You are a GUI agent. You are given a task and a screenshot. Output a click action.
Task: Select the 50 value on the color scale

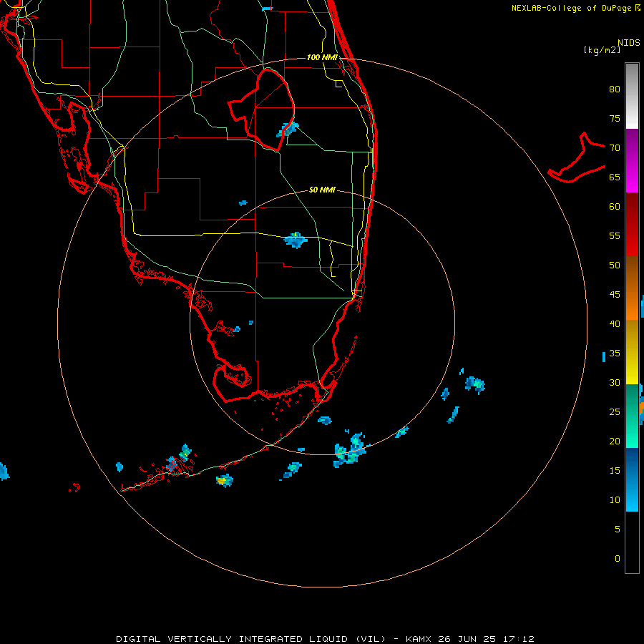pyautogui.click(x=615, y=265)
